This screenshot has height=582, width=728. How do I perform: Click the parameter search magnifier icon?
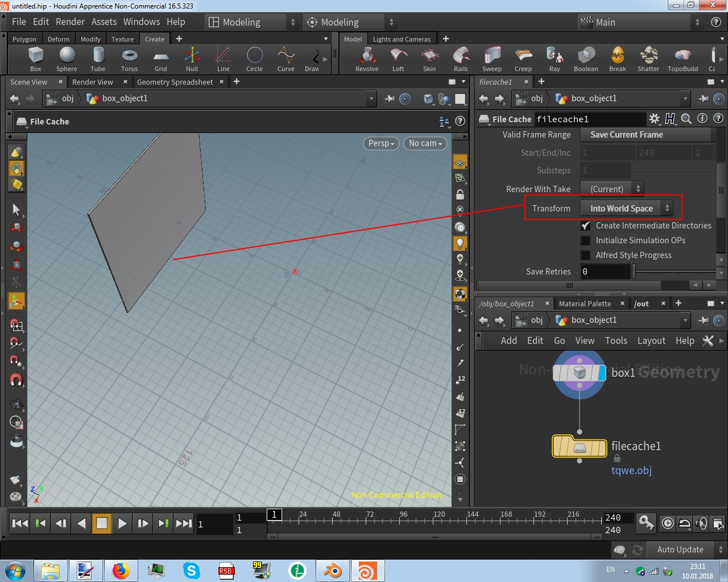point(686,119)
